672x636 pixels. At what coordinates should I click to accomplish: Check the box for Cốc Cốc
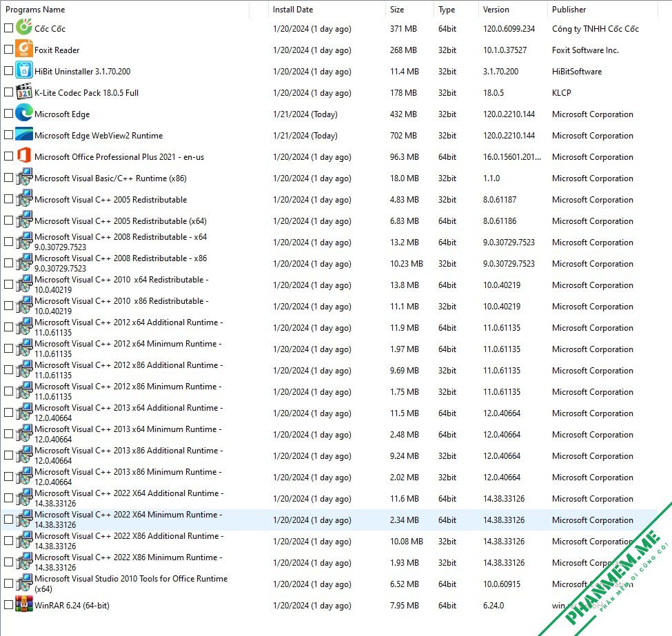(8, 28)
